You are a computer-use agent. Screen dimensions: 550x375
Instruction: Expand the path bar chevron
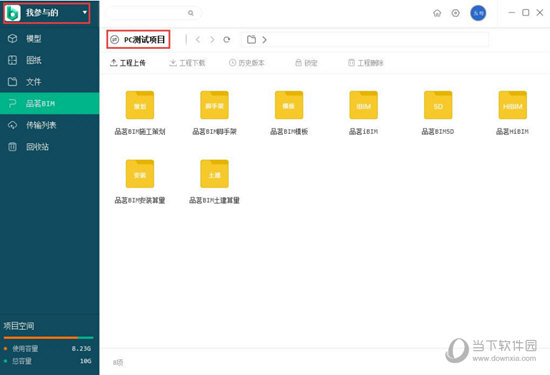264,40
